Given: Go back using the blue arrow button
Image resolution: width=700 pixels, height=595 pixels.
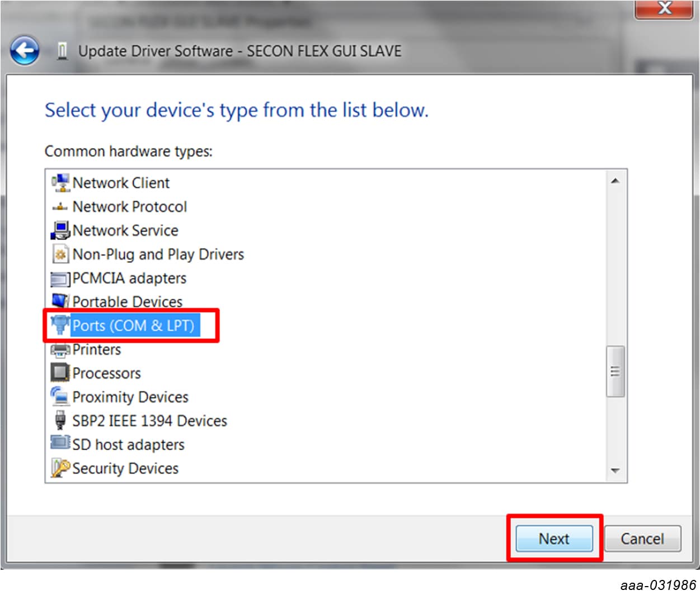Looking at the screenshot, I should [x=25, y=51].
